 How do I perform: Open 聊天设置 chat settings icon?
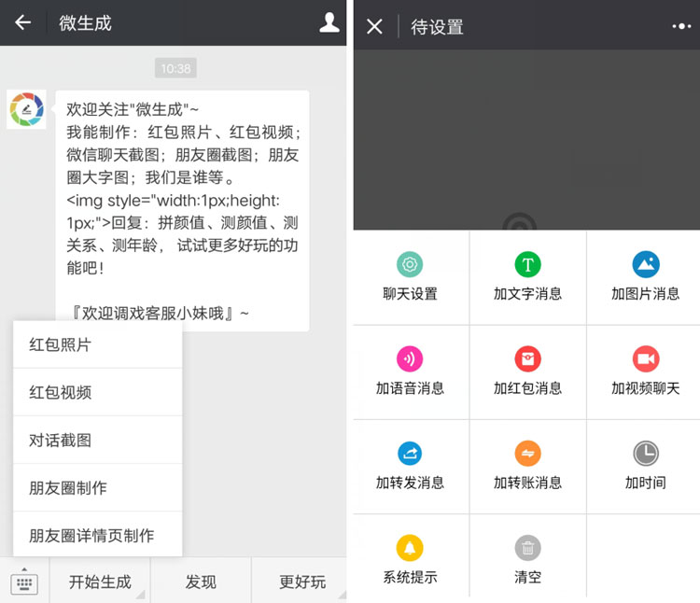click(x=410, y=265)
